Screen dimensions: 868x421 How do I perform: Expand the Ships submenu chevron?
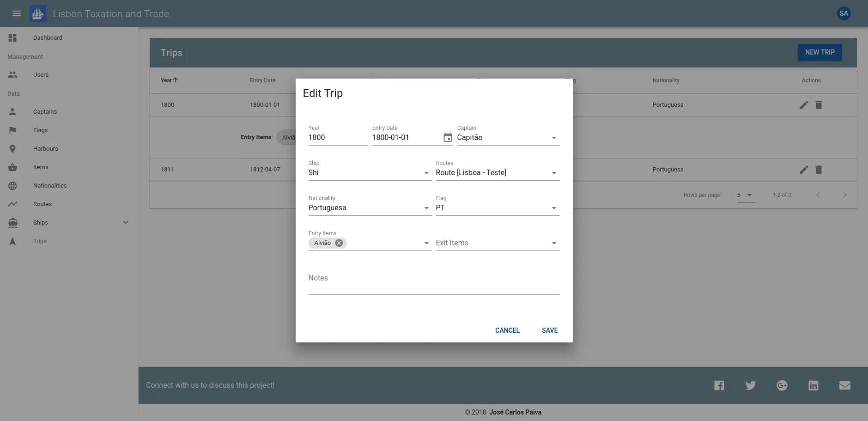[x=126, y=222]
